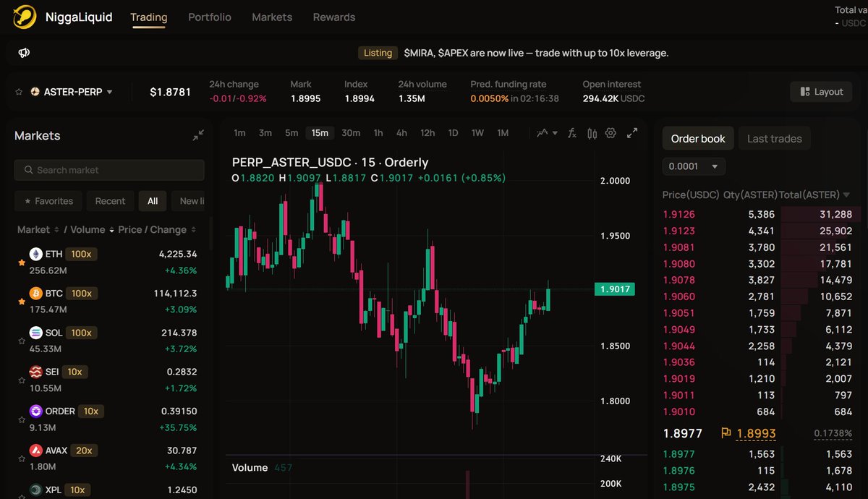Open chart indicators (fx) icon
The height and width of the screenshot is (499, 868).
[571, 133]
